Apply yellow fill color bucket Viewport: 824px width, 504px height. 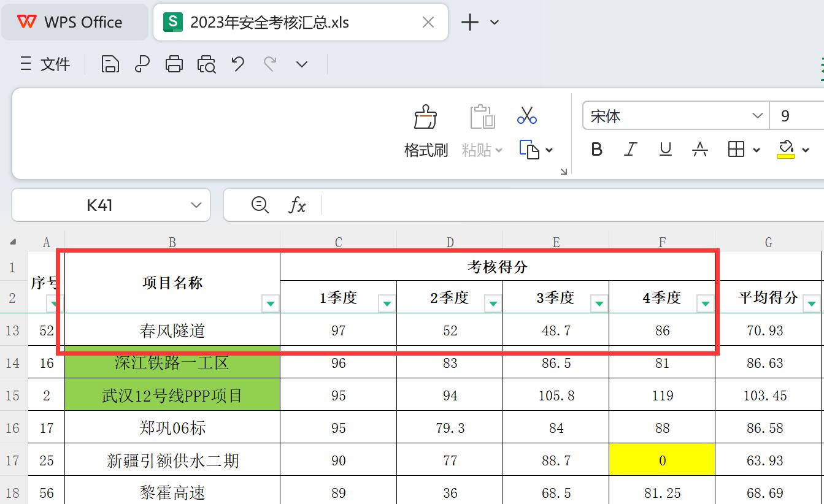click(x=786, y=149)
